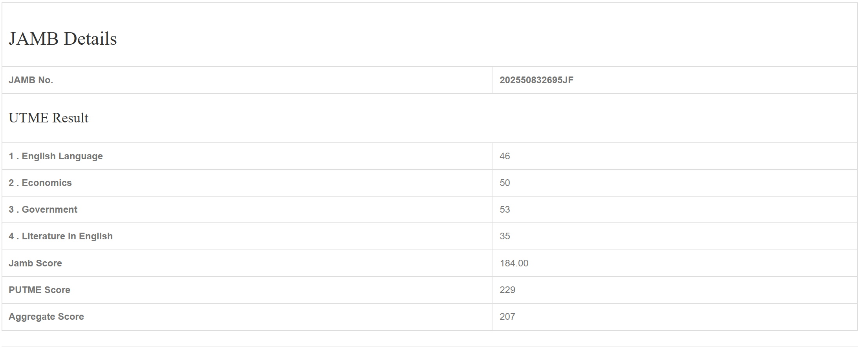Screen dimensions: 868x348
Task: Select the PUTME Score row label
Action: click(x=39, y=290)
